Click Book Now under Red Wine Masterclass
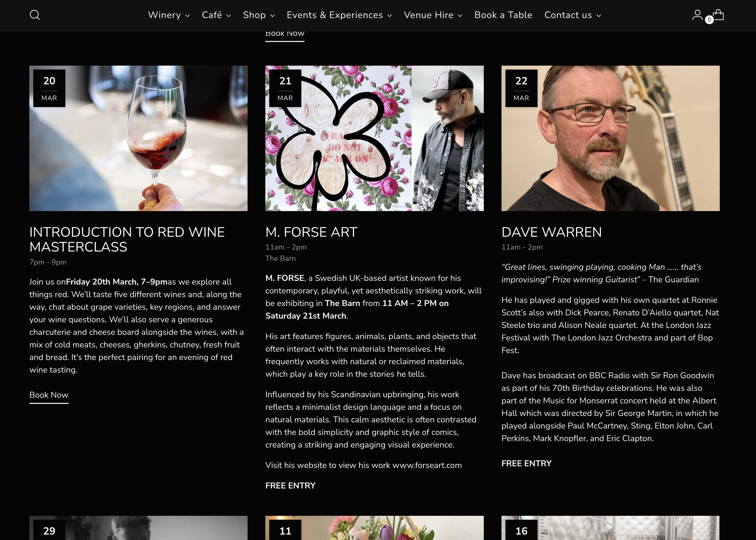The image size is (756, 540). tap(49, 395)
